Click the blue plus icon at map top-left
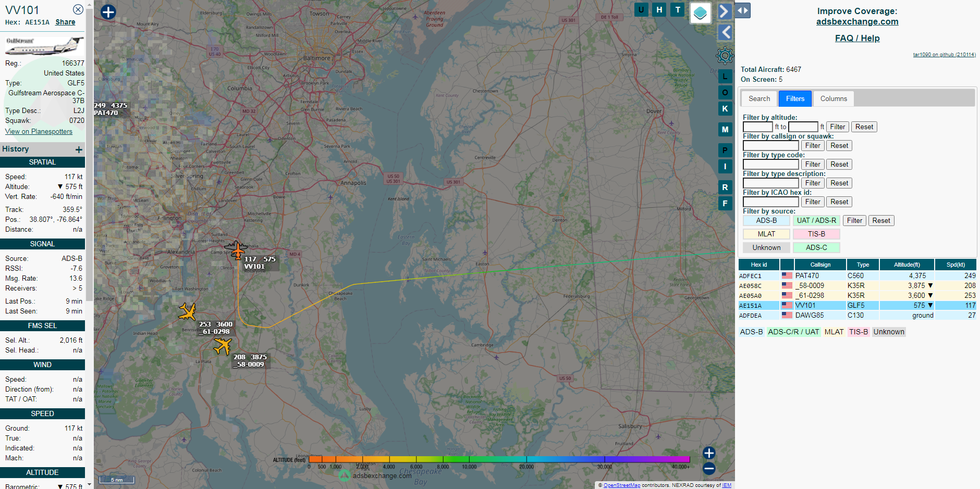Viewport: 980px width, 489px height. [108, 12]
